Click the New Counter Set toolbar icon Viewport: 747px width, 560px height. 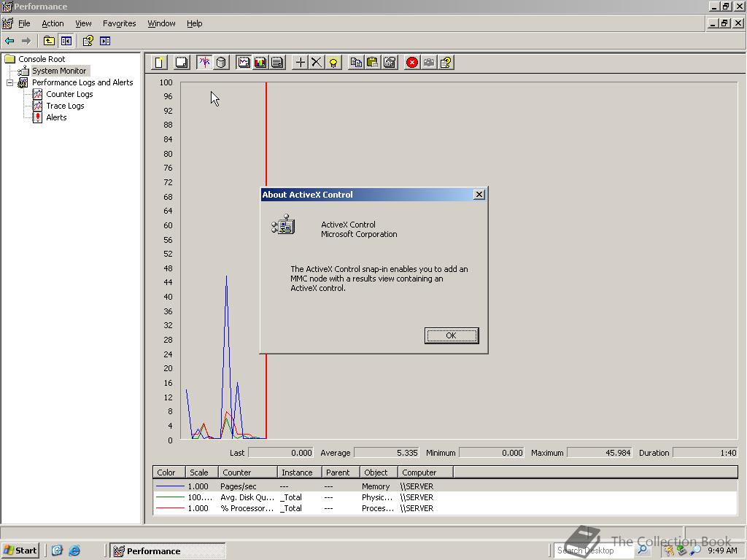pyautogui.click(x=160, y=63)
